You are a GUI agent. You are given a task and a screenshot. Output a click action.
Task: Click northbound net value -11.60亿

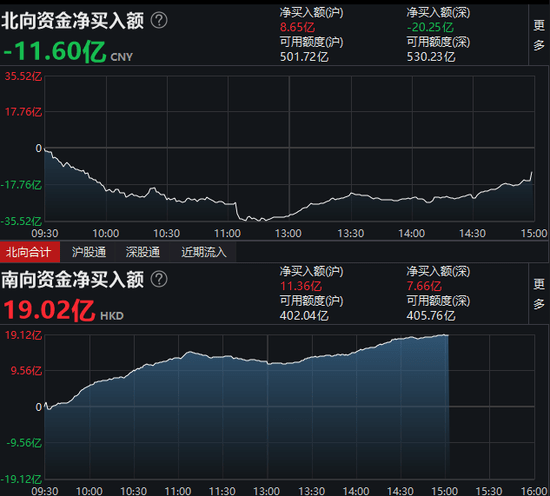(x=54, y=52)
